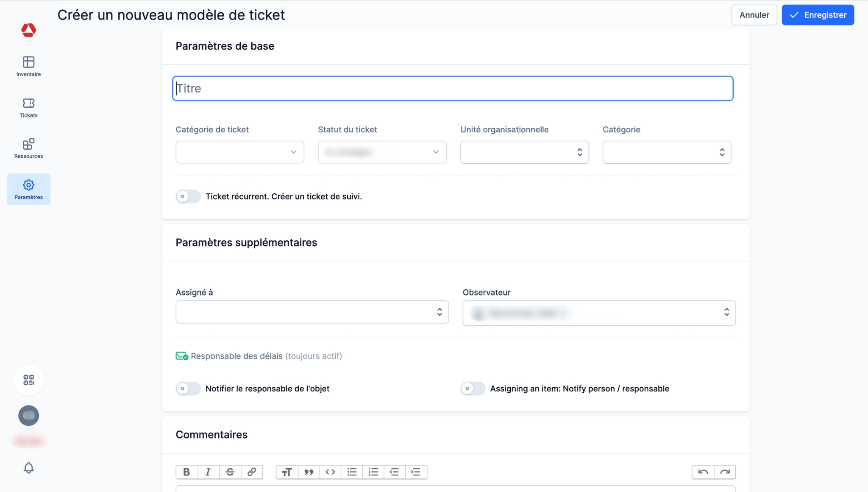
Task: Click the Titre input field
Action: point(452,89)
